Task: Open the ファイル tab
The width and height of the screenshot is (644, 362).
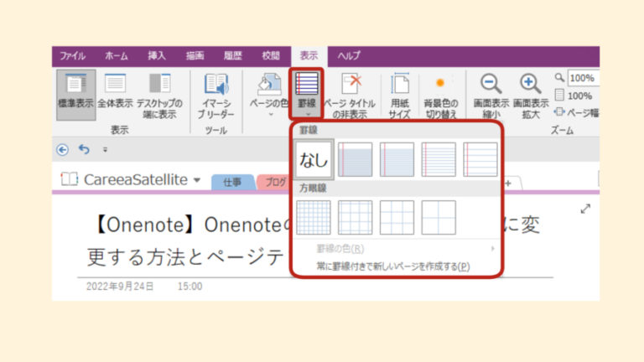Action: 73,56
